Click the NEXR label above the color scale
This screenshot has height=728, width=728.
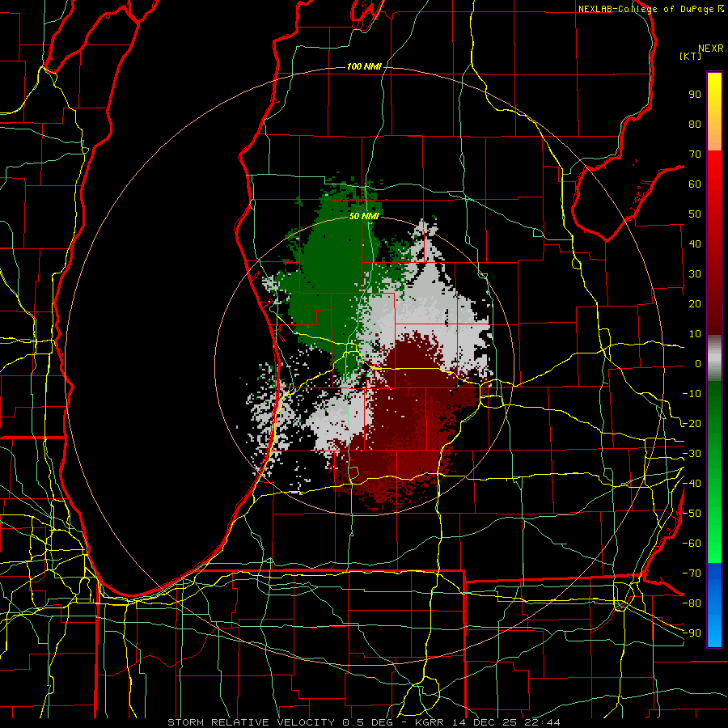coord(711,49)
